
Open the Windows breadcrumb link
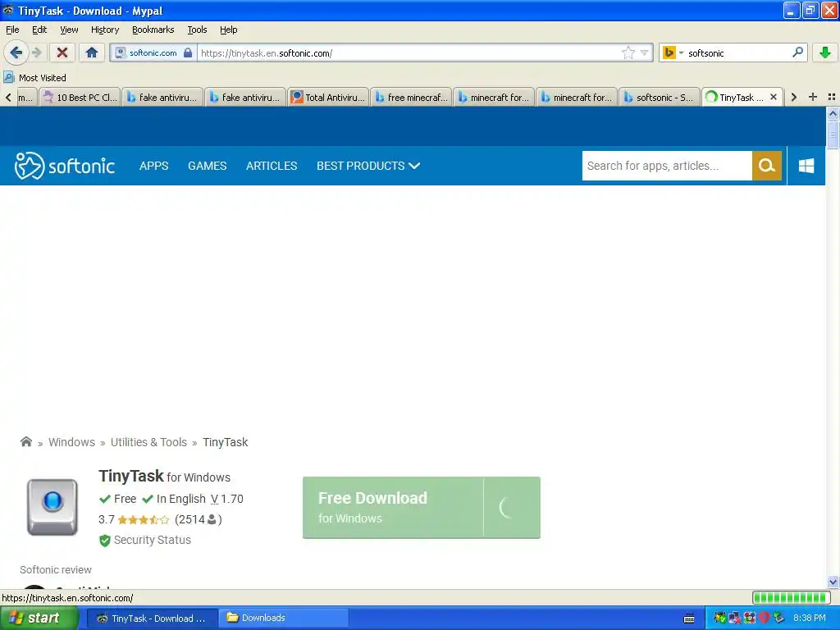(71, 442)
